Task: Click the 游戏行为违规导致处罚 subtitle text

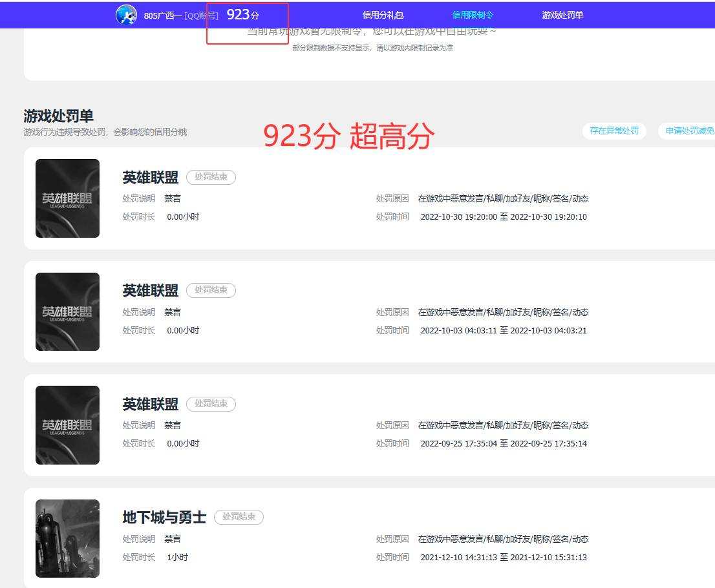Action: 105,132
